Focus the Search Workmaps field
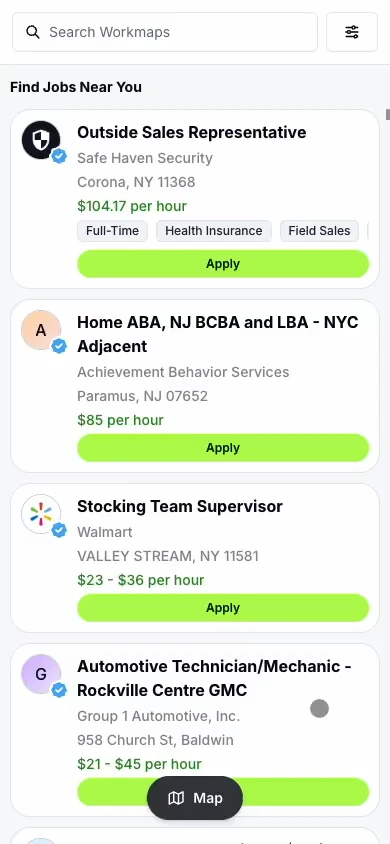This screenshot has width=390, height=844. (x=165, y=32)
